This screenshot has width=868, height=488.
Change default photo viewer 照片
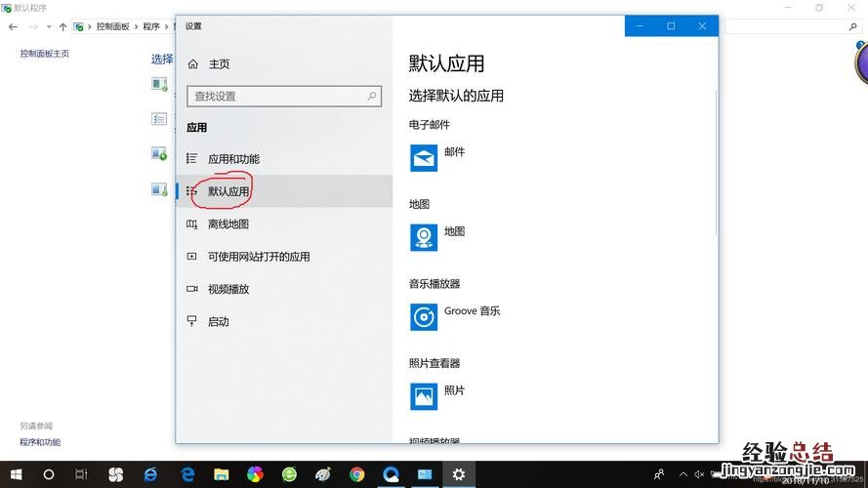tap(437, 396)
